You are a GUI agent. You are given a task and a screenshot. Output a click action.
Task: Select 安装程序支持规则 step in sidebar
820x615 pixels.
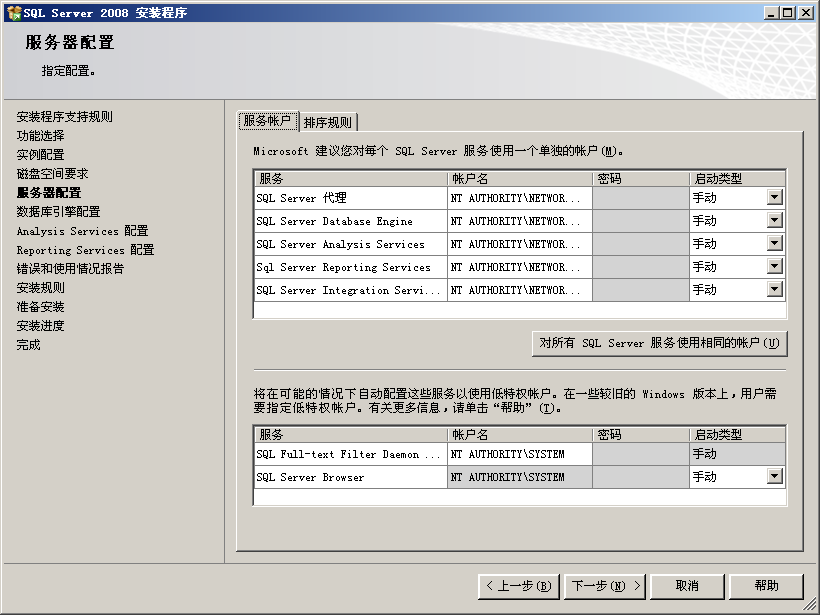64,117
